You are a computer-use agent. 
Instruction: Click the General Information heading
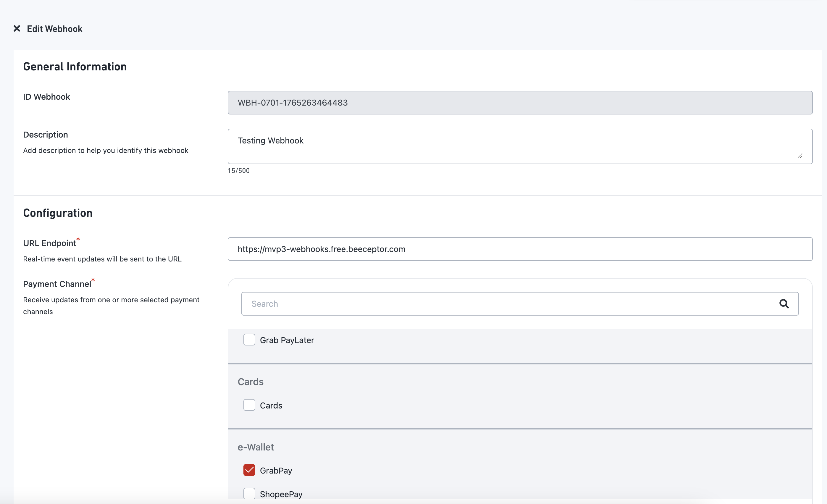coord(75,67)
